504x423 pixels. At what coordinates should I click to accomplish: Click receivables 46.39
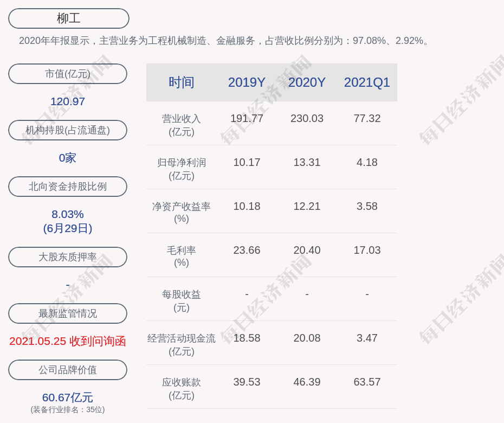click(x=307, y=382)
